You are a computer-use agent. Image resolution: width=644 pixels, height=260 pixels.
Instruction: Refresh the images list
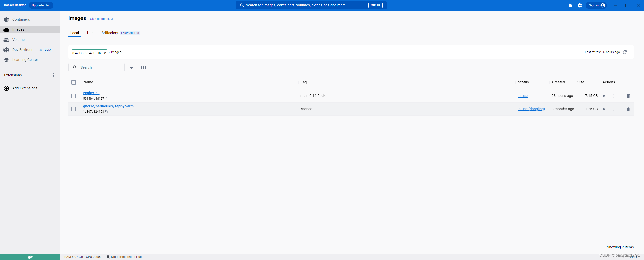point(625,52)
